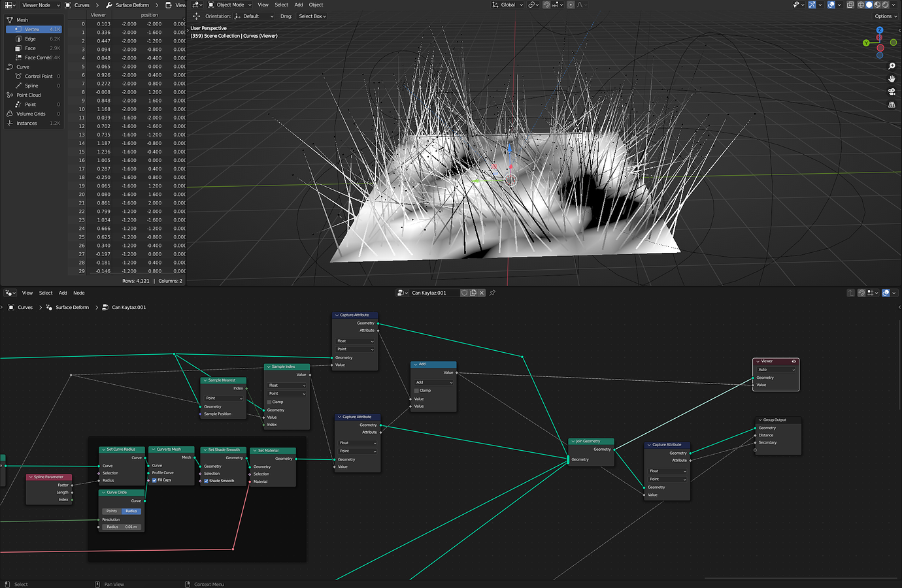Click the pan hand icon in the viewport
The height and width of the screenshot is (588, 902).
click(892, 79)
